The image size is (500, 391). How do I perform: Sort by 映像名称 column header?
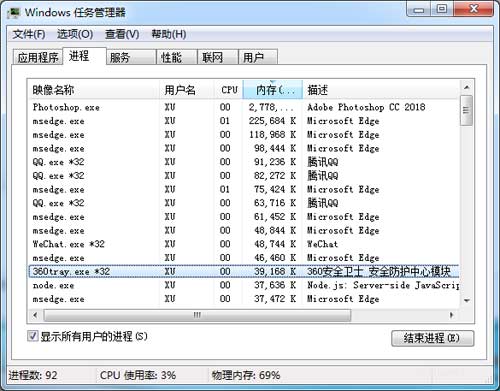tap(94, 90)
